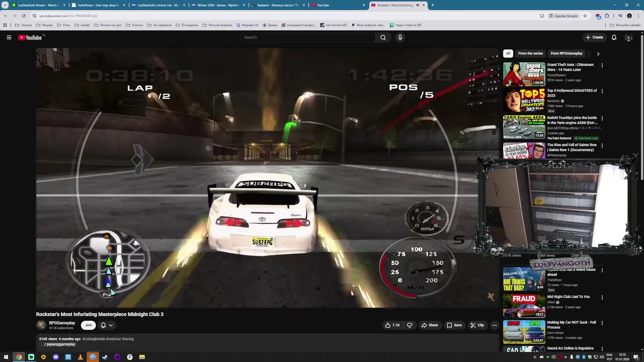The width and height of the screenshot is (644, 362).
Task: Open the Filmy bookmarks folder
Action: point(64,25)
